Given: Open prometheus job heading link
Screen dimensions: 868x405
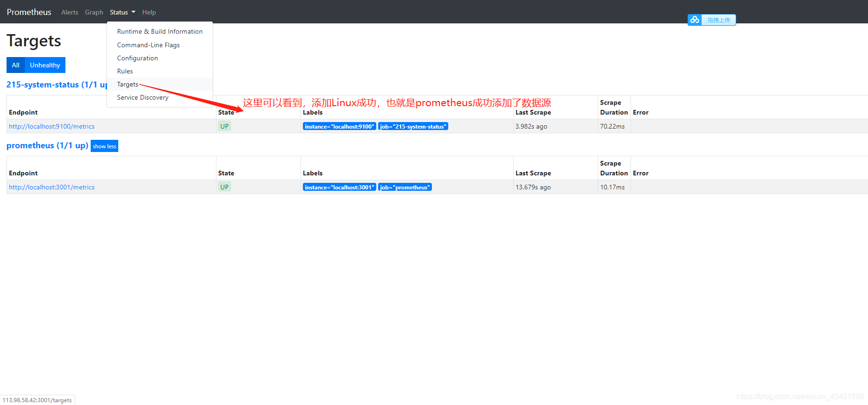Looking at the screenshot, I should coord(47,145).
